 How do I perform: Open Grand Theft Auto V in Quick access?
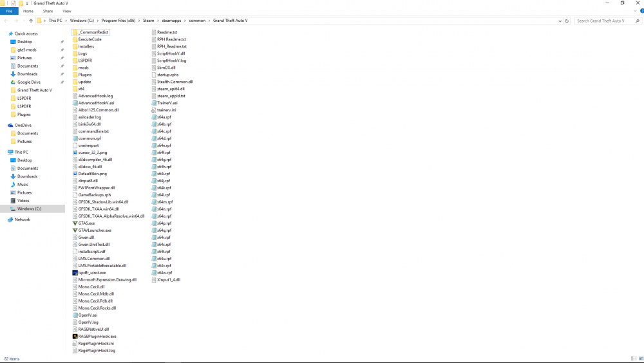(35, 90)
